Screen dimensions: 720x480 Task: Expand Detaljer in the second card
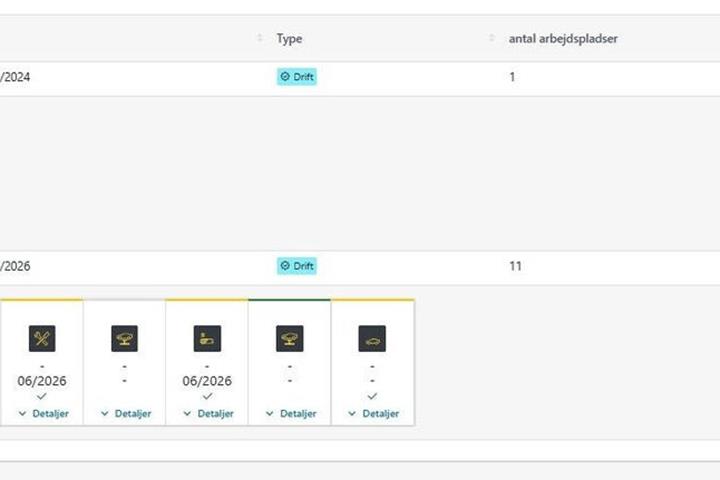(x=126, y=413)
